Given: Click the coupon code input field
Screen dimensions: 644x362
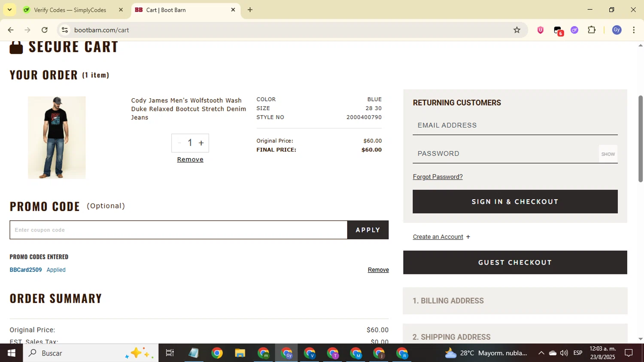Looking at the screenshot, I should pos(179,230).
